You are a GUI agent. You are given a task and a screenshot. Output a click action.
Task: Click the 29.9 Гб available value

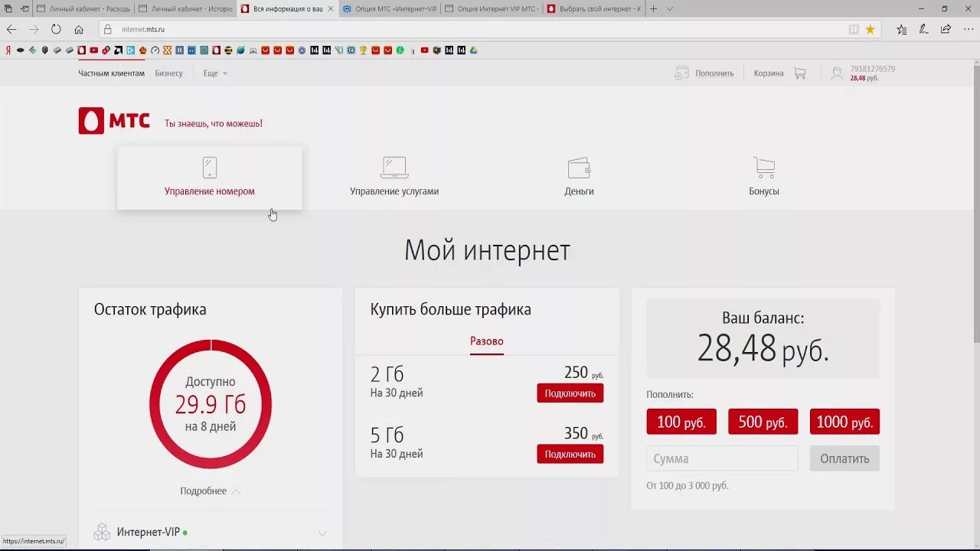point(211,404)
